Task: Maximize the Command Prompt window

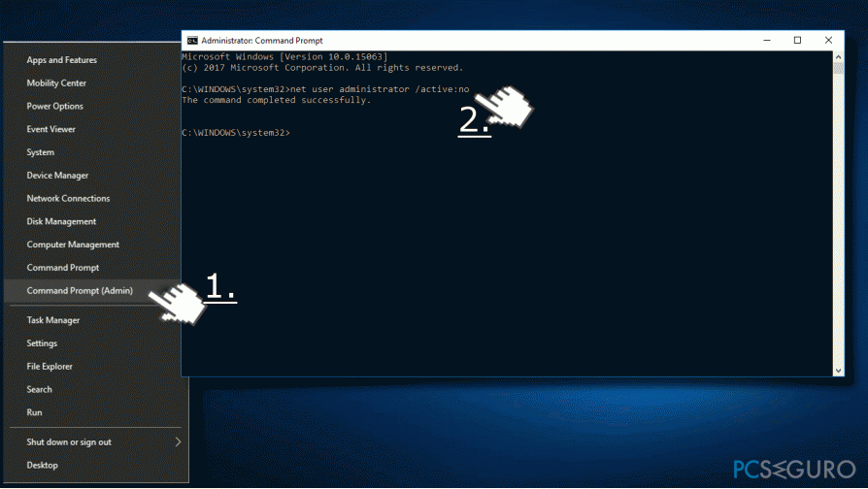Action: click(797, 41)
